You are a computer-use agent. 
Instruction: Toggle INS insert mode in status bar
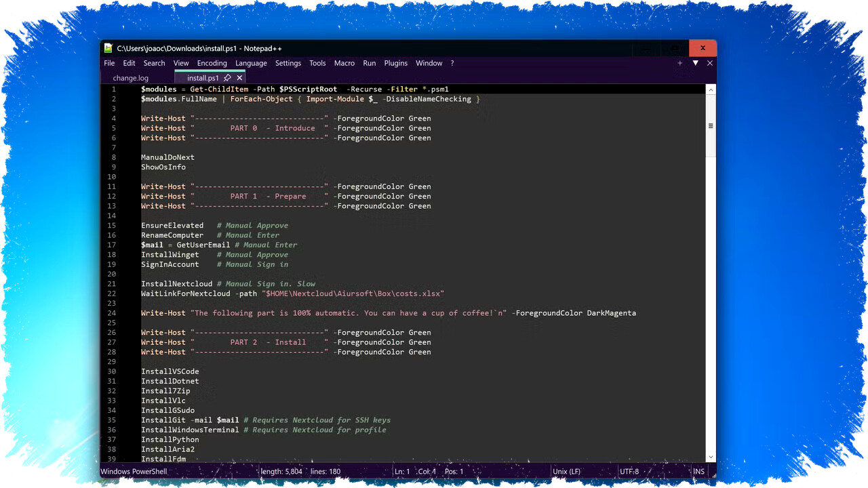click(698, 472)
